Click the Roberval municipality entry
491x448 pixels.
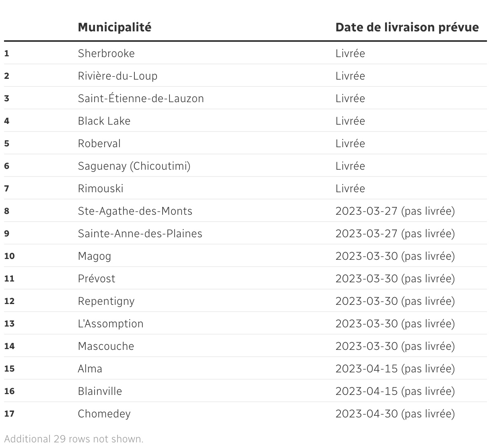click(x=99, y=144)
